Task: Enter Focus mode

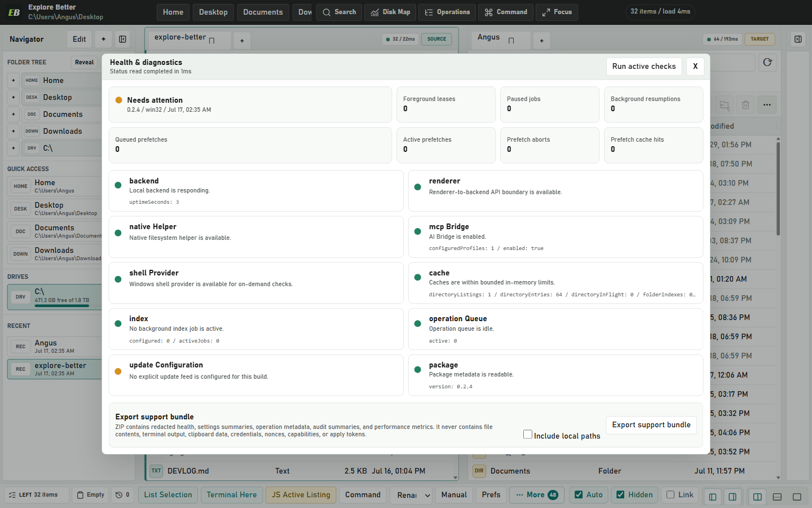Action: click(557, 12)
